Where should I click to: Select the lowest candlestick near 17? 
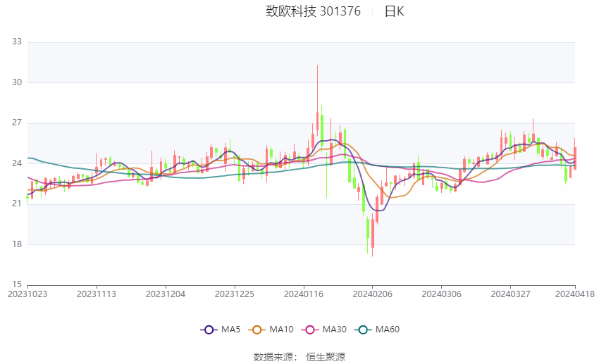[373, 234]
